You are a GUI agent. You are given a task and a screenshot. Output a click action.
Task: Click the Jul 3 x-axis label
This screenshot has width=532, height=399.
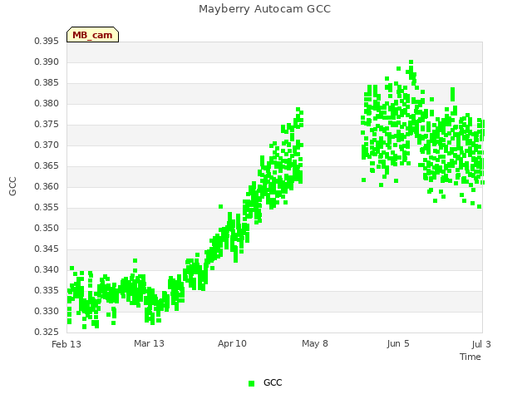click(x=481, y=344)
